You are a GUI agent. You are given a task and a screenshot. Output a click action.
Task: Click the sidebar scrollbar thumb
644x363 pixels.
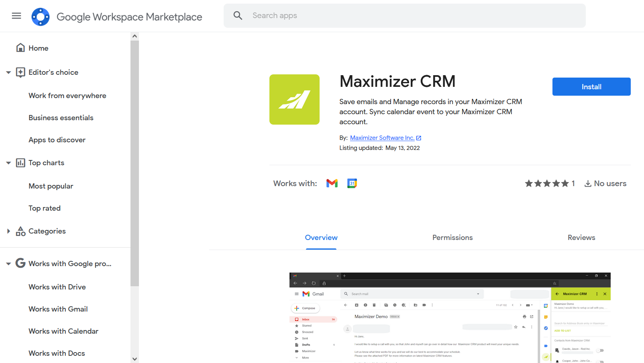(135, 163)
